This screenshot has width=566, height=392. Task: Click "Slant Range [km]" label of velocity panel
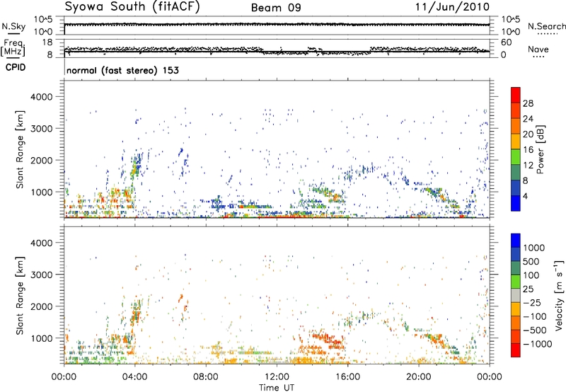(20, 296)
